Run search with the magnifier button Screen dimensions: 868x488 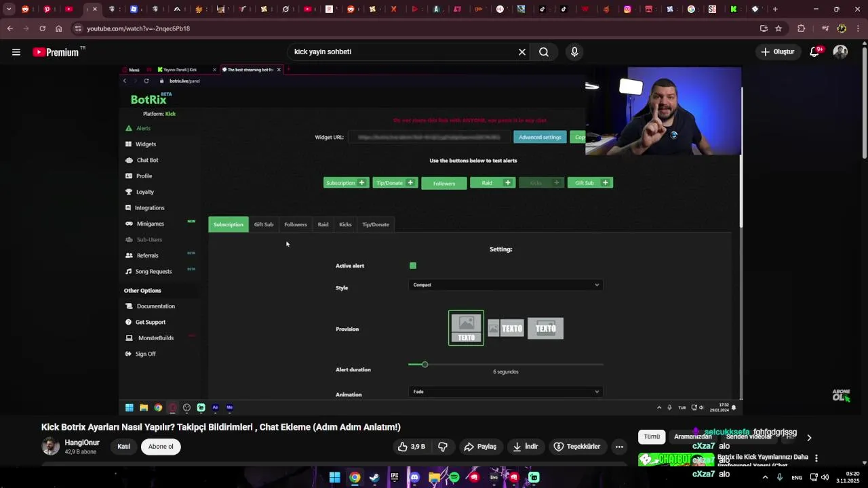(x=544, y=52)
